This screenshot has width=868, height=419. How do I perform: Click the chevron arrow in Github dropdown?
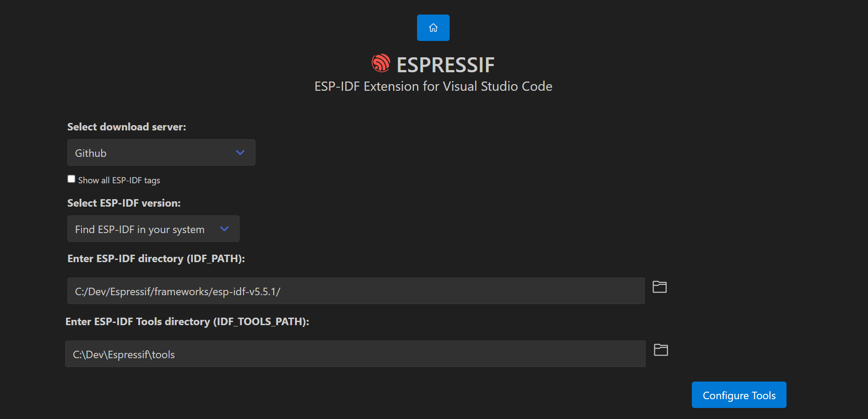[240, 152]
